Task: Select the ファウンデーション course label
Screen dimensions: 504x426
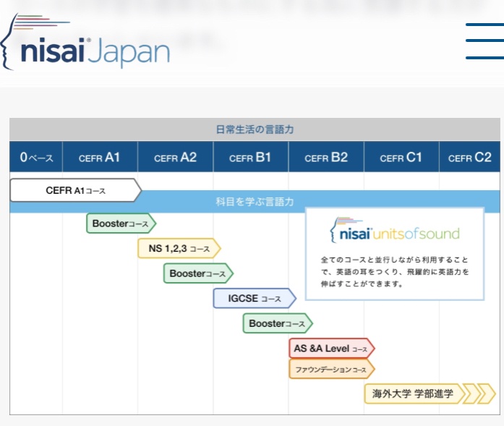Action: tap(330, 370)
